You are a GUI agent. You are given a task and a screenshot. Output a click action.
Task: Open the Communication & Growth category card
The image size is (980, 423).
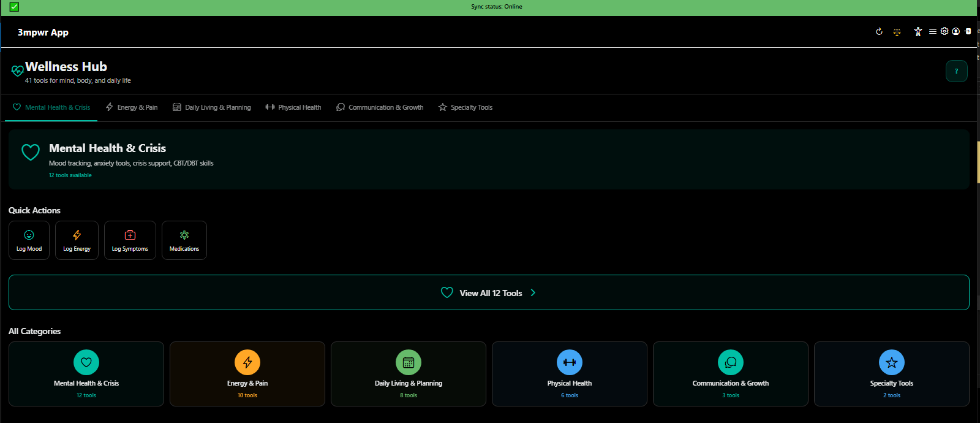[x=731, y=374]
